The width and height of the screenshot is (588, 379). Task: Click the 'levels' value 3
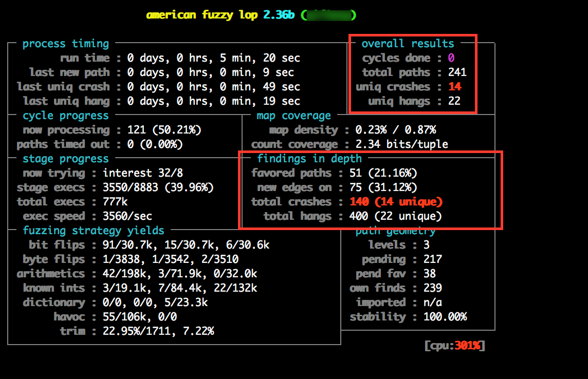[x=427, y=245]
